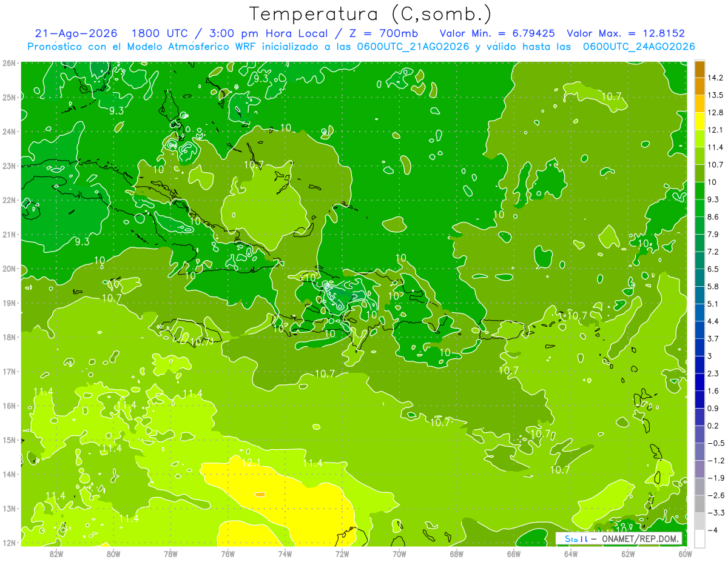
Task: Click the 74W longitude axis label
Action: [285, 554]
